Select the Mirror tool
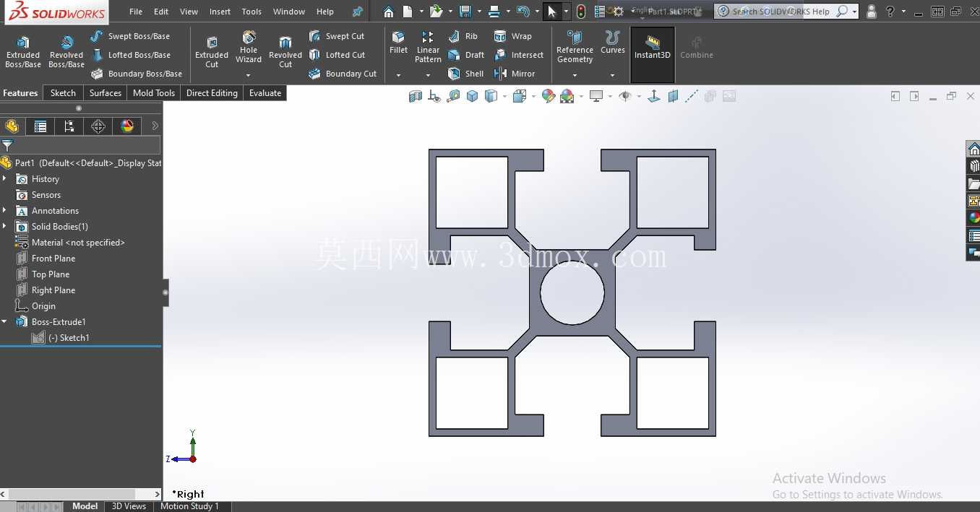The width and height of the screenshot is (980, 512). [515, 74]
